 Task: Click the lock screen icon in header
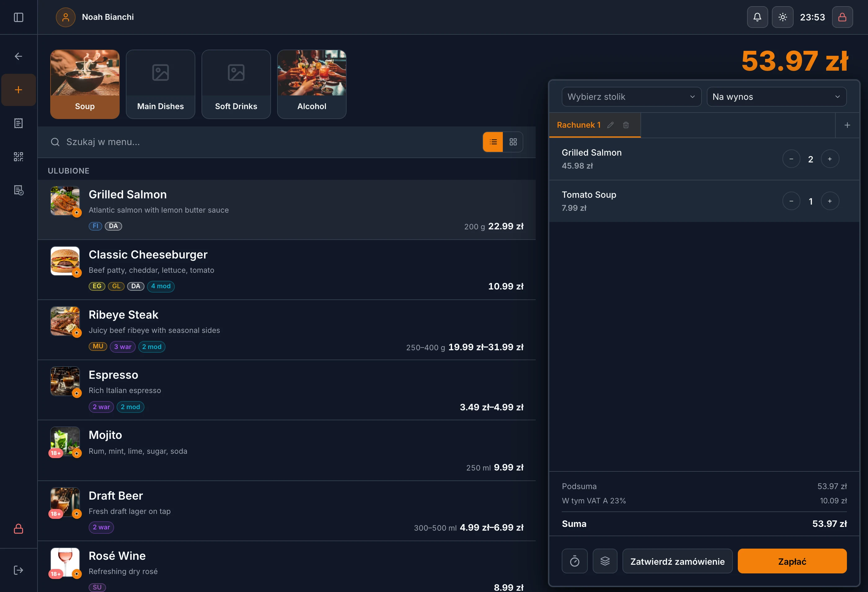[x=842, y=17]
